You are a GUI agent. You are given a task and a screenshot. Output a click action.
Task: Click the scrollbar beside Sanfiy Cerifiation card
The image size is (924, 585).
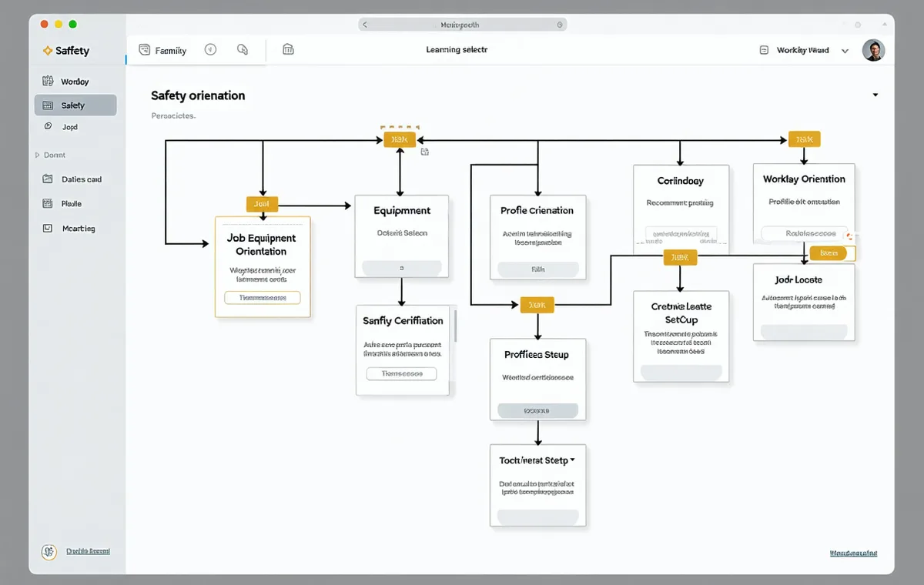click(x=456, y=326)
